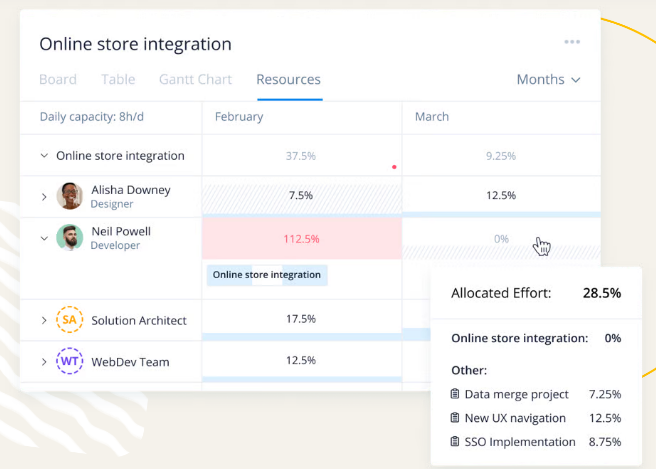Expand the Solution Architect row
Screen dimensions: 656x469
[44, 320]
